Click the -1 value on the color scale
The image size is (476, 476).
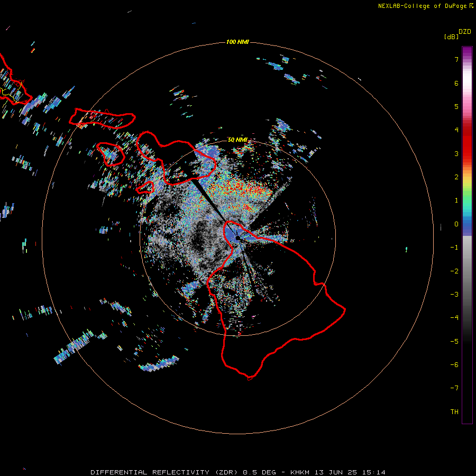pyautogui.click(x=454, y=248)
